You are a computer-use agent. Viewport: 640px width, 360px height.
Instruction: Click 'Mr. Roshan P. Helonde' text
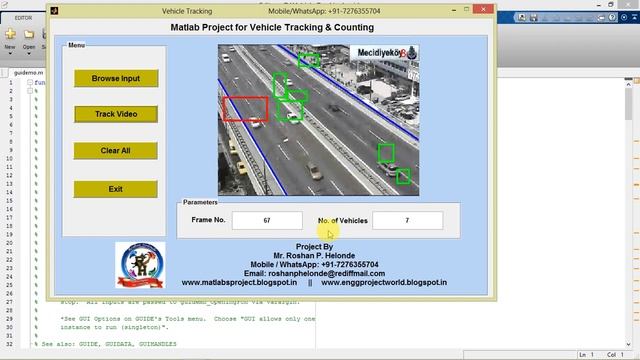pos(314,256)
